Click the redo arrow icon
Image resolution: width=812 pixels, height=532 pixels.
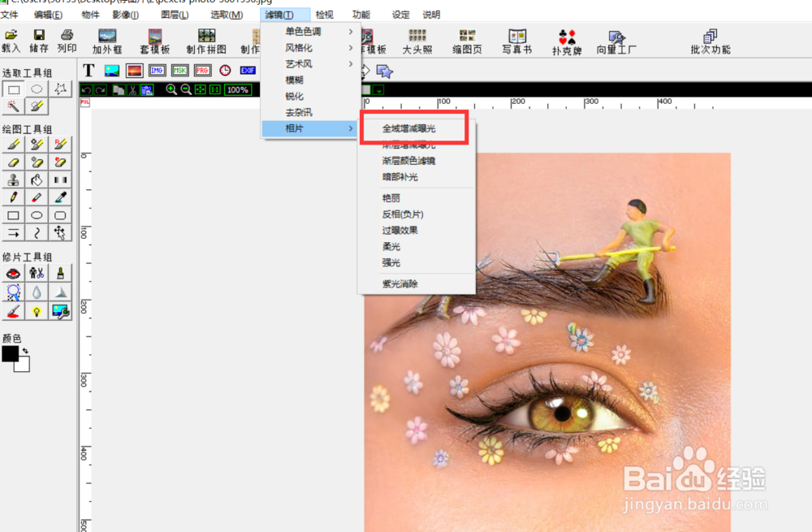coord(100,90)
